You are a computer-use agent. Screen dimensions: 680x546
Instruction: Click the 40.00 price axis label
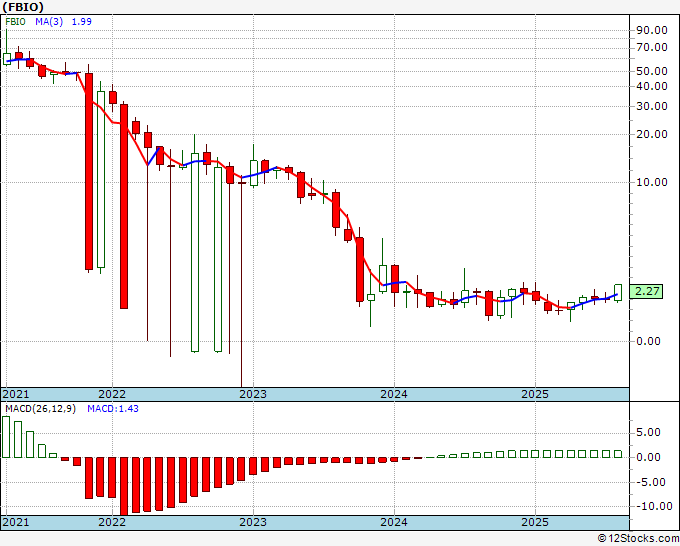pyautogui.click(x=651, y=86)
